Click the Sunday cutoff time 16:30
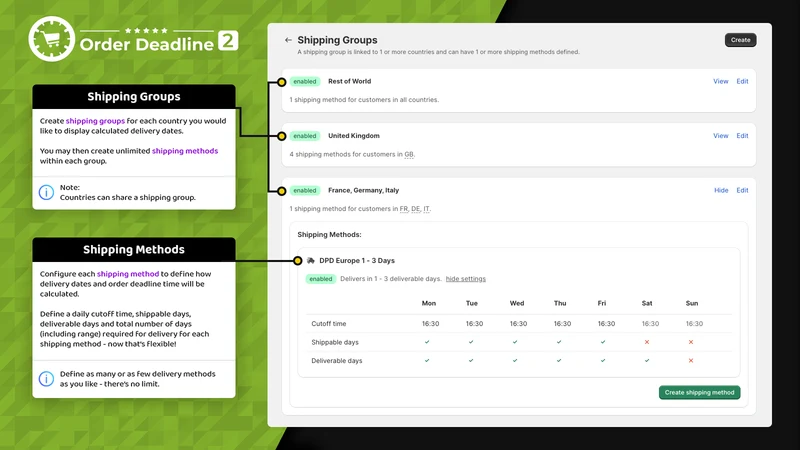Image resolution: width=800 pixels, height=450 pixels. pos(694,323)
